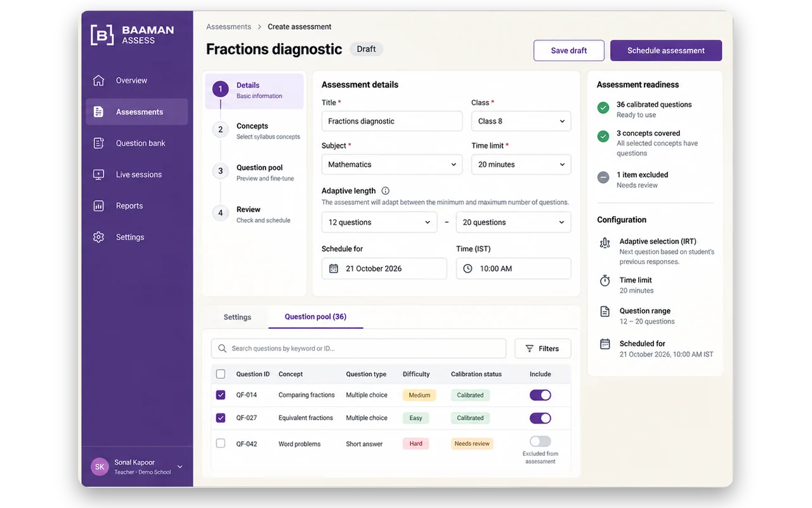Click the Adaptive length info icon
Image resolution: width=812 pixels, height=508 pixels.
tap(386, 190)
